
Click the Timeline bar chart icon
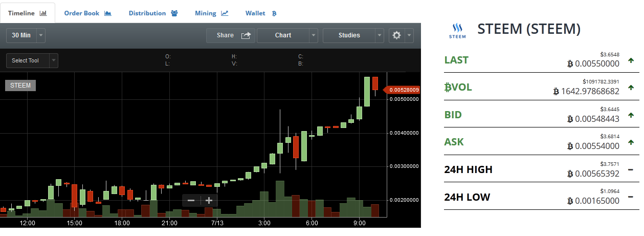[43, 13]
